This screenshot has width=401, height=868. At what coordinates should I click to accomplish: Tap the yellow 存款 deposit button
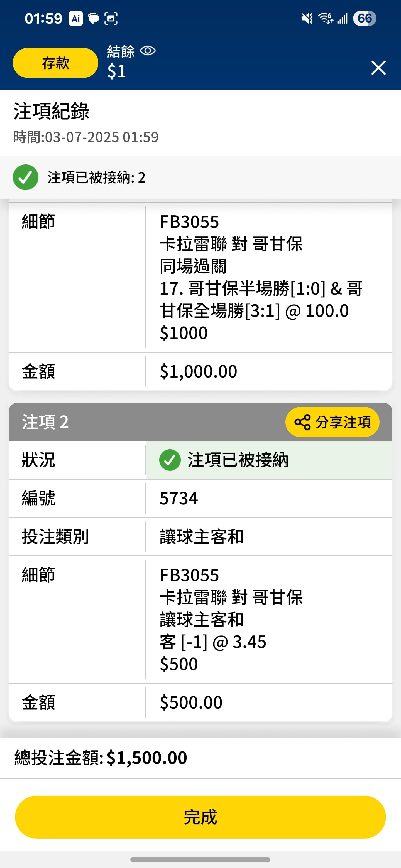(x=56, y=63)
